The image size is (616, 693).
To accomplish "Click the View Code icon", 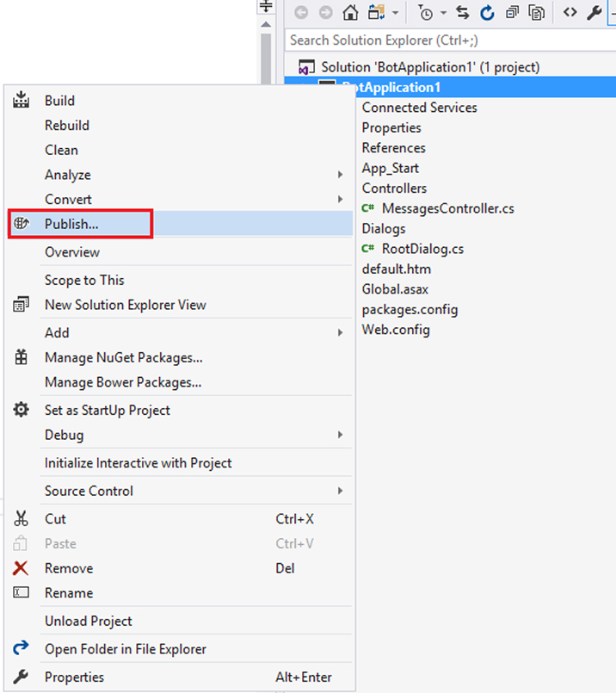I will pos(570,12).
